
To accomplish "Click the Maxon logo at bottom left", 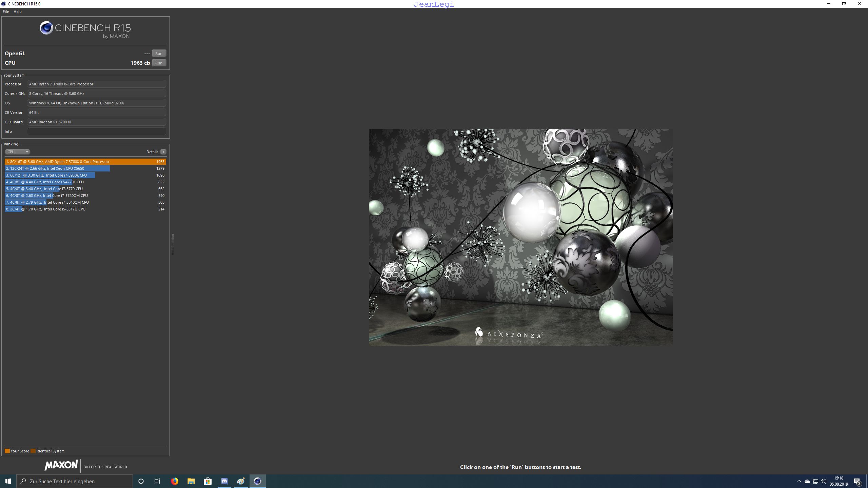I will click(x=60, y=466).
